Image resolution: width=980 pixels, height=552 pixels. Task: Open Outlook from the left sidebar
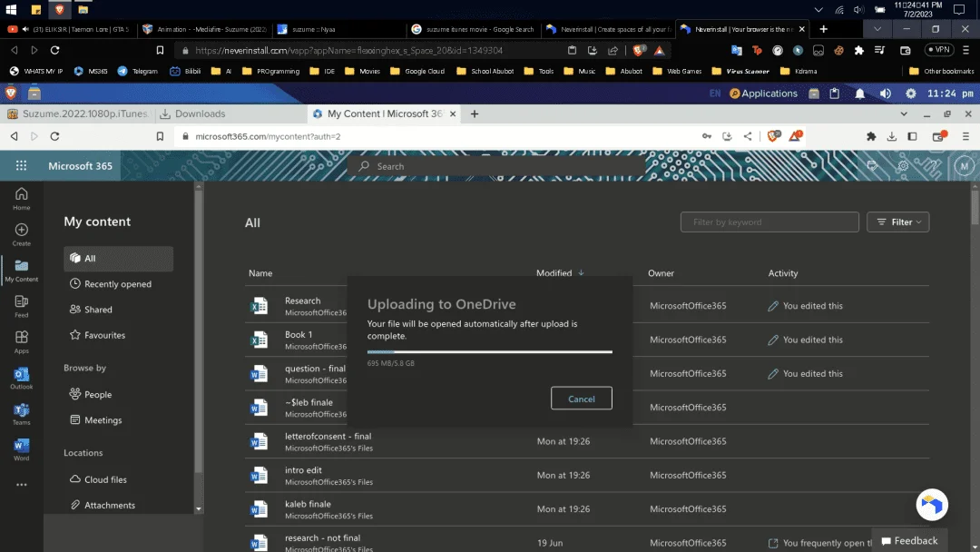point(21,378)
